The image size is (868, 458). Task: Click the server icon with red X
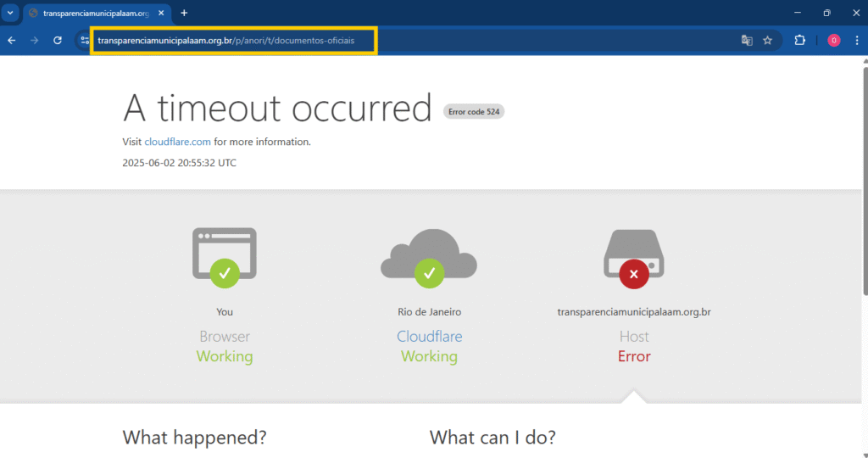point(634,259)
